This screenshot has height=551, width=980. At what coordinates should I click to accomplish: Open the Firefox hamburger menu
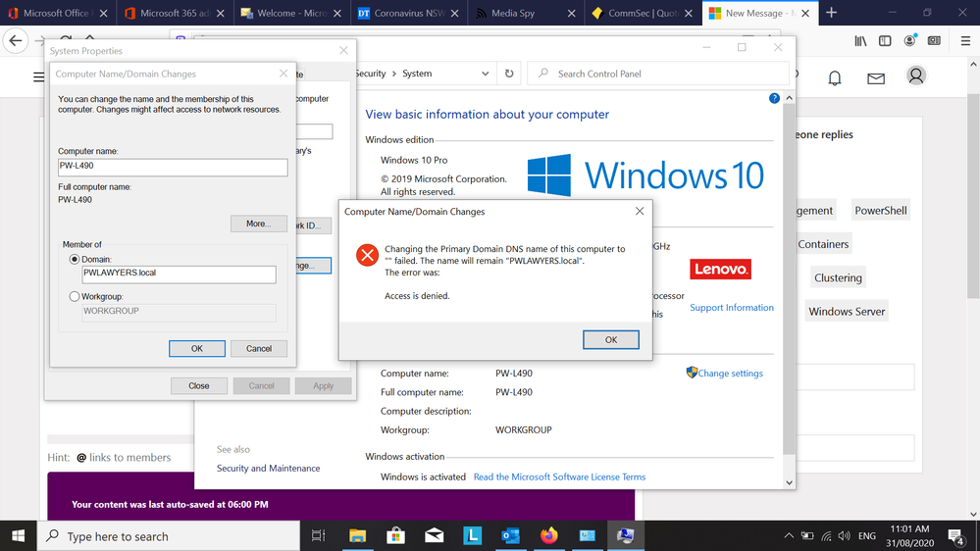tap(965, 41)
